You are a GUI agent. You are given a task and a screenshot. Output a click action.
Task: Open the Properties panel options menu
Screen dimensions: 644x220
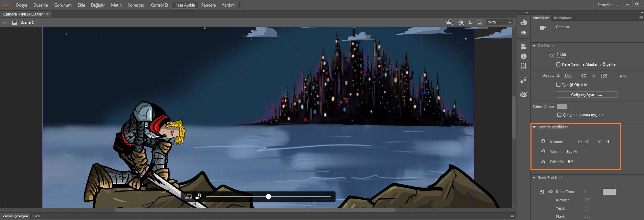click(641, 18)
